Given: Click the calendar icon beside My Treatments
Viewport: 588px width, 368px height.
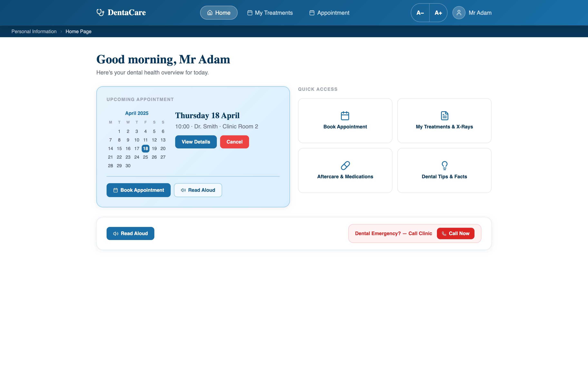Looking at the screenshot, I should [250, 13].
